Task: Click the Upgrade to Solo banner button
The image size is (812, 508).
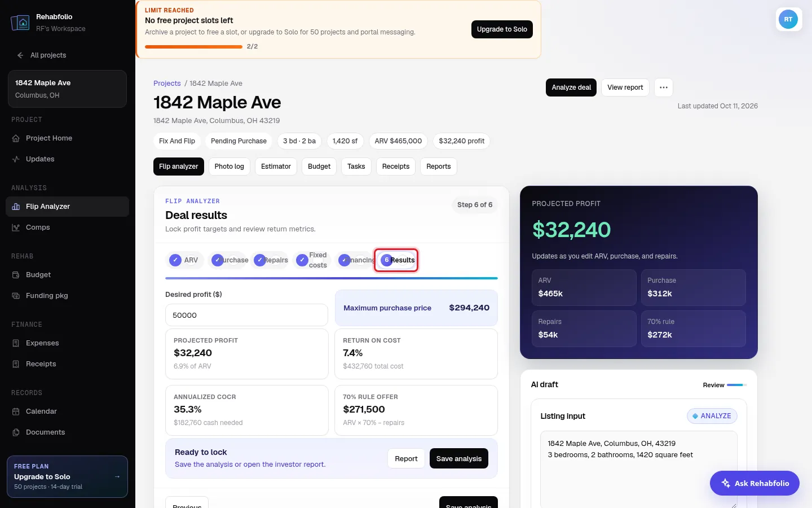Action: click(502, 29)
